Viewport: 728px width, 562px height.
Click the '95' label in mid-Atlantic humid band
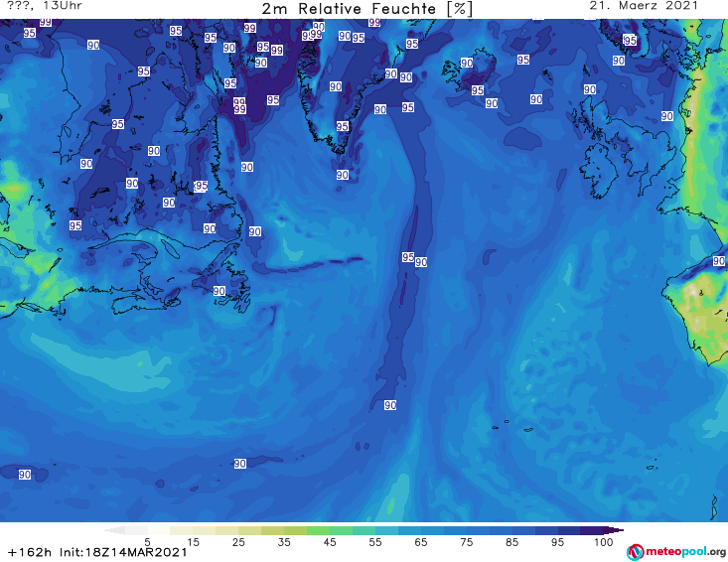[408, 257]
